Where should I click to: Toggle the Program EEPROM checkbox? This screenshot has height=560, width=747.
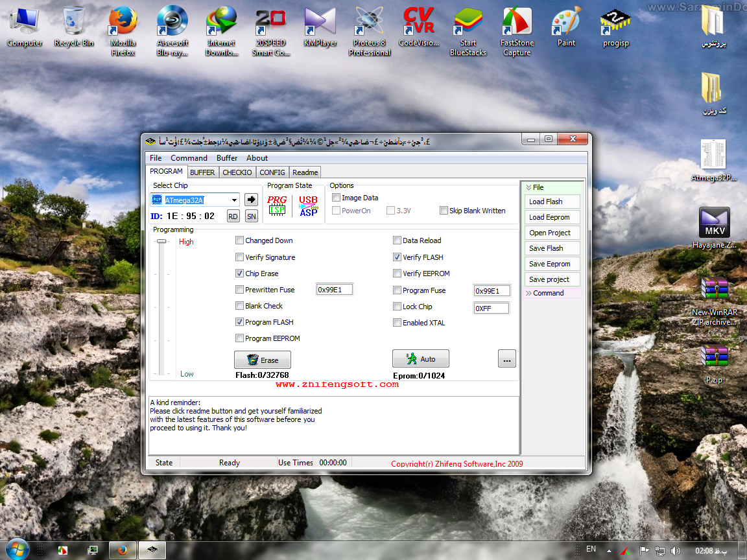point(240,338)
